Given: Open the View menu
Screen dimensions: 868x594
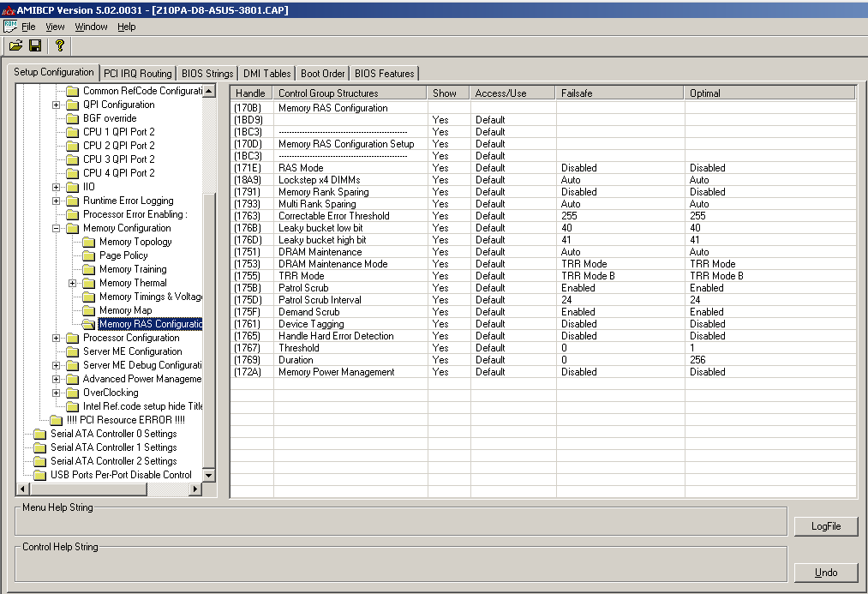Looking at the screenshot, I should [x=55, y=27].
